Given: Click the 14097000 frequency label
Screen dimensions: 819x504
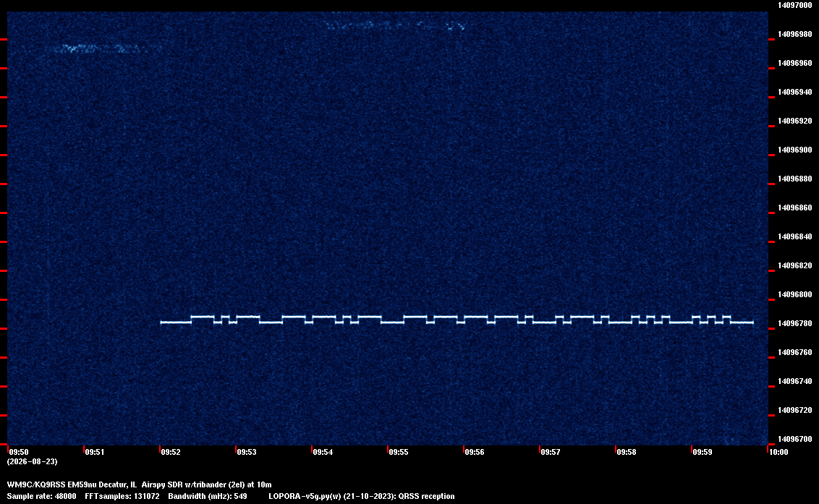Looking at the screenshot, I should tap(794, 5).
